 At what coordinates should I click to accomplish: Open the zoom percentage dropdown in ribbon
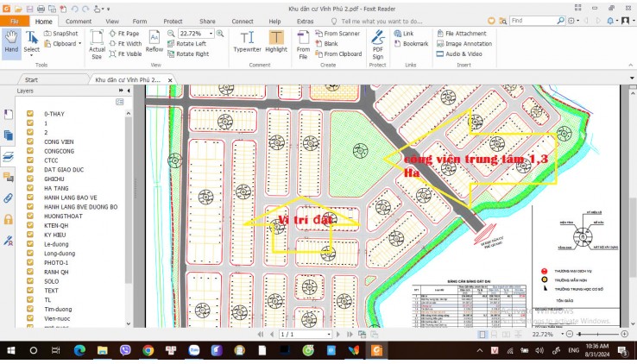click(211, 34)
